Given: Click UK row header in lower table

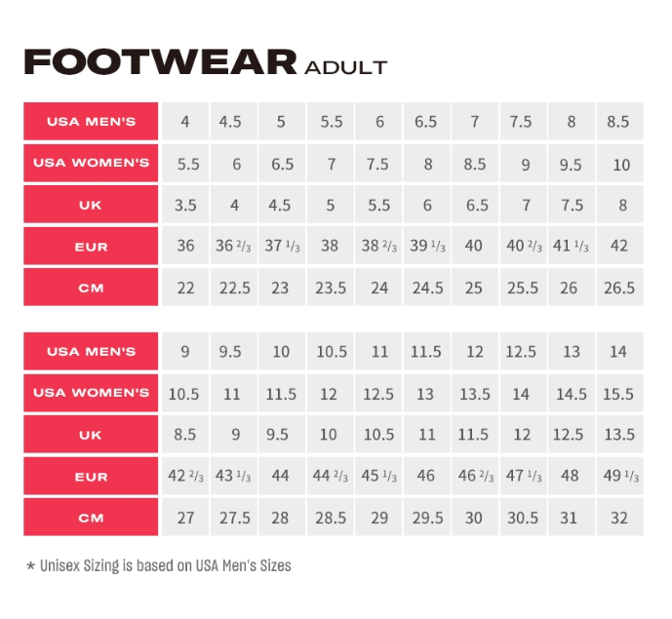Looking at the screenshot, I should click(x=91, y=435).
